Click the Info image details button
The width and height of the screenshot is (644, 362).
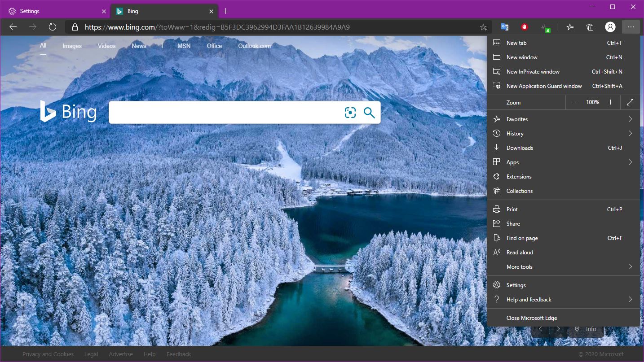(x=587, y=329)
